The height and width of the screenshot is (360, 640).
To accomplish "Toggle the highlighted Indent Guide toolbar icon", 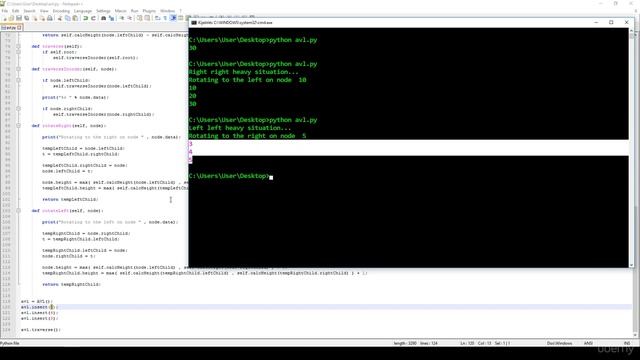I will 173,18.
